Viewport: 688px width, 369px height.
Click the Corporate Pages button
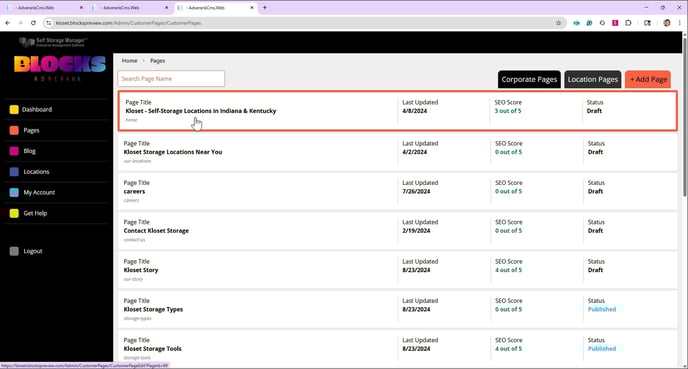(x=529, y=79)
